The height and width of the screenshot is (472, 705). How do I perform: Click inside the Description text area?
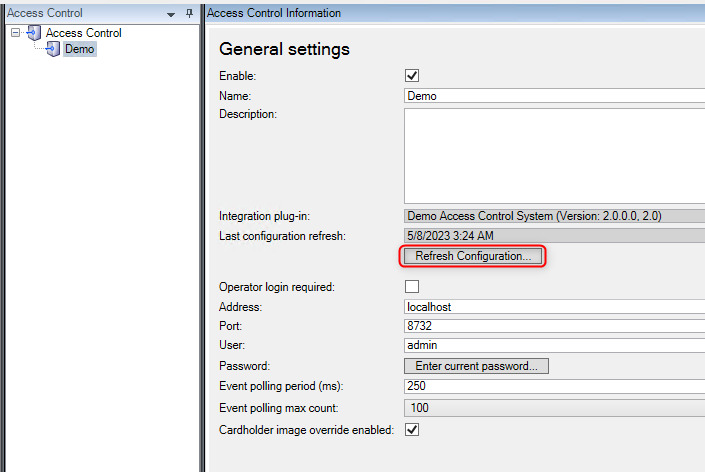click(553, 155)
